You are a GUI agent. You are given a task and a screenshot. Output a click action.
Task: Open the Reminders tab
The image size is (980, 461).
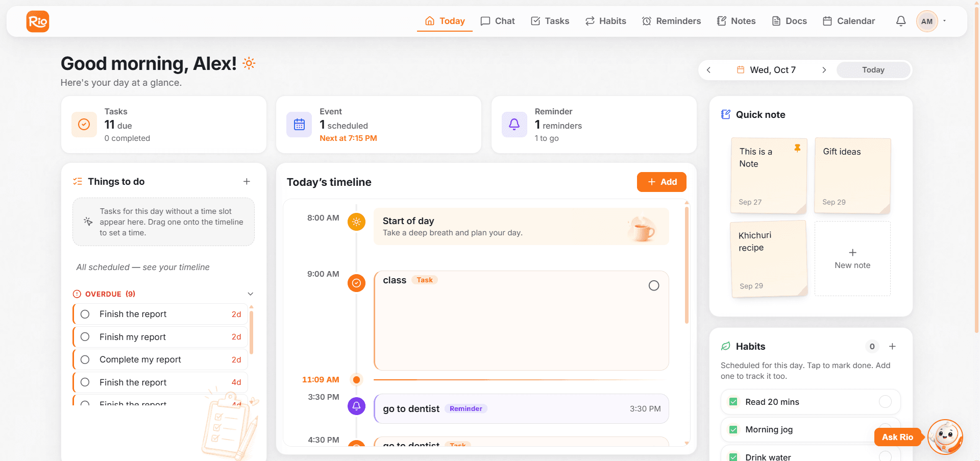pyautogui.click(x=671, y=21)
